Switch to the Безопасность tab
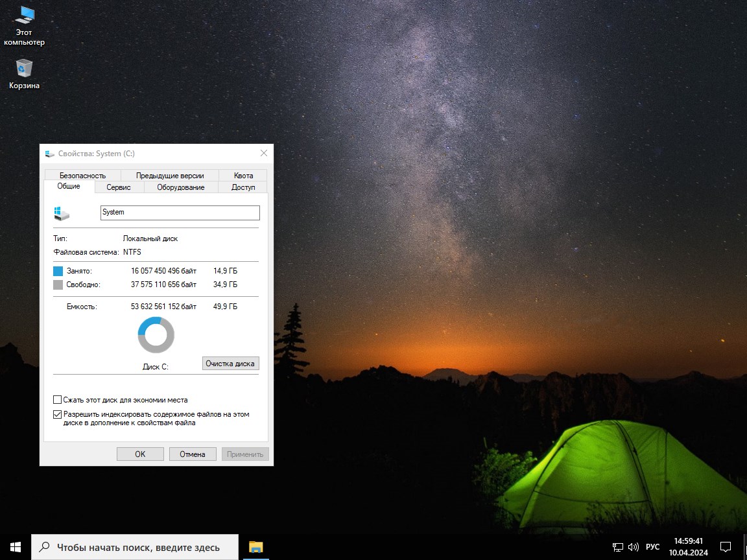The width and height of the screenshot is (747, 560). (x=82, y=175)
